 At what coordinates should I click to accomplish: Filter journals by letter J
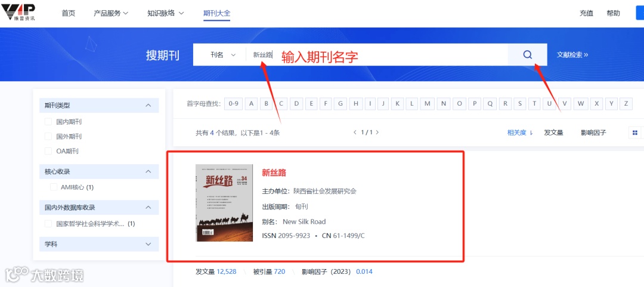[383, 104]
